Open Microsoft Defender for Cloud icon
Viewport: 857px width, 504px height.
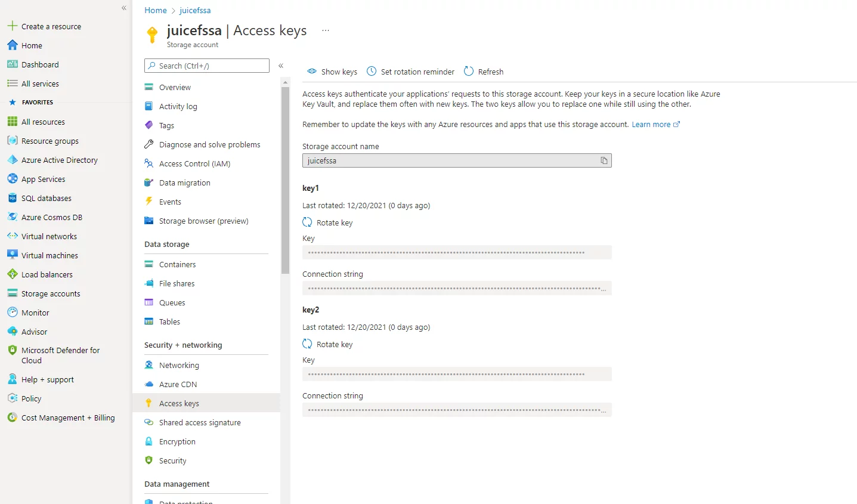coord(12,351)
